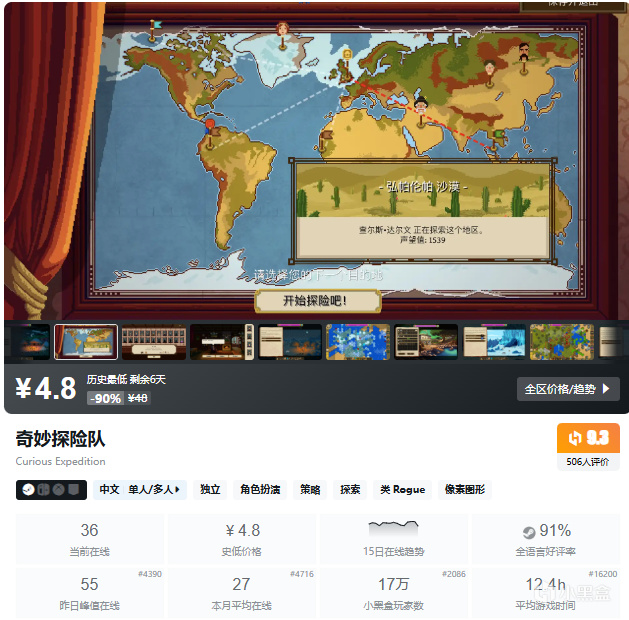Click the 开始探险吧! button in the screenshot
The height and width of the screenshot is (620, 629).
[317, 300]
